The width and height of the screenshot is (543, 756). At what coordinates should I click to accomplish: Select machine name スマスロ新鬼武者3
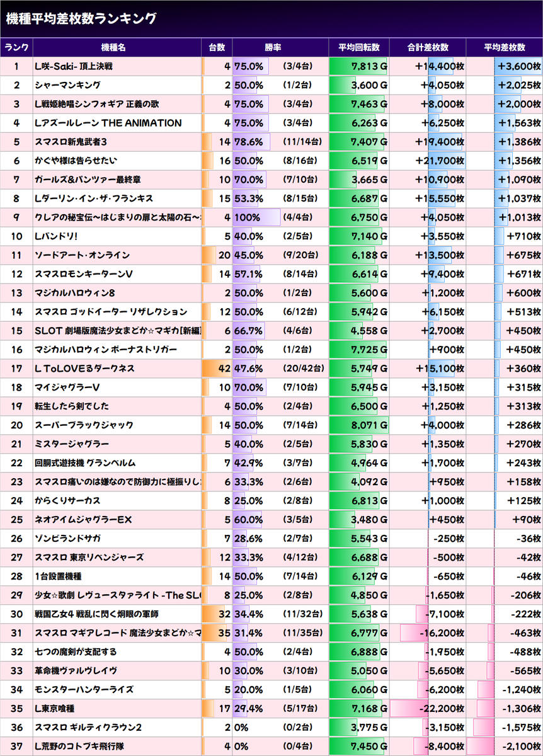(71, 142)
